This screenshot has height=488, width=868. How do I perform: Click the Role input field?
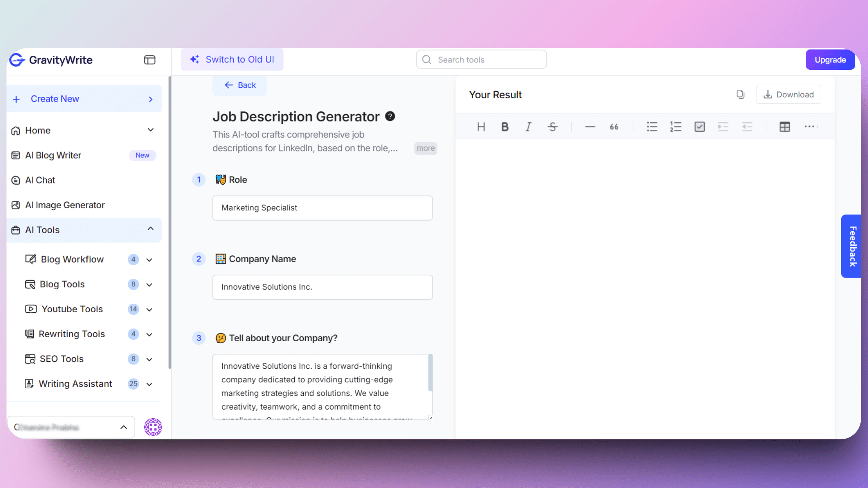322,208
